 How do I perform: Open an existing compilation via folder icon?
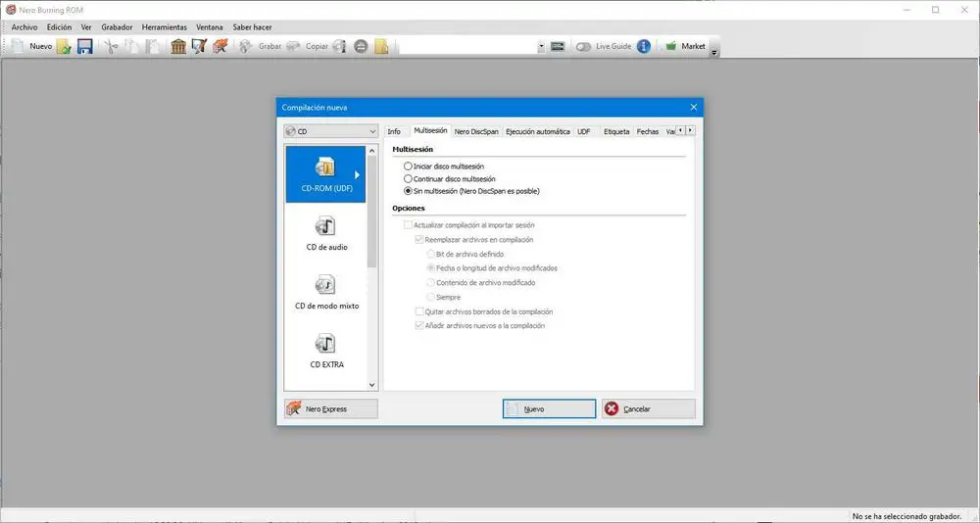click(64, 46)
